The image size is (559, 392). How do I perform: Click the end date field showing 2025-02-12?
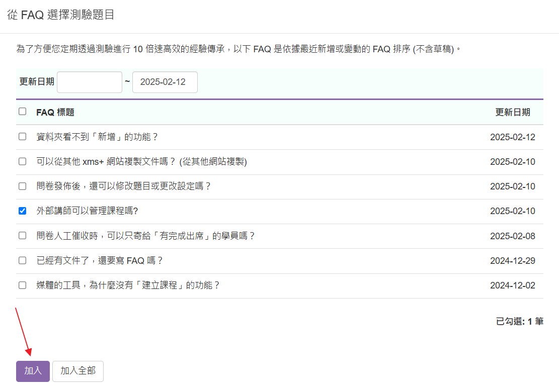click(165, 82)
